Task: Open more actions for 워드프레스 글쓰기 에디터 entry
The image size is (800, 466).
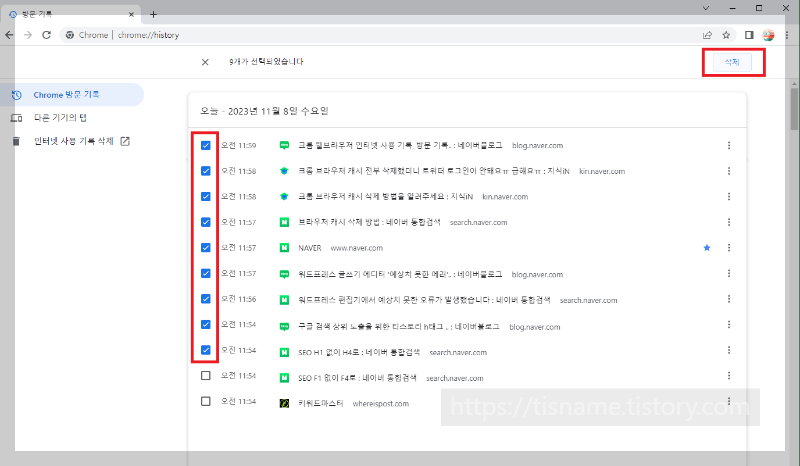Action: click(x=729, y=274)
